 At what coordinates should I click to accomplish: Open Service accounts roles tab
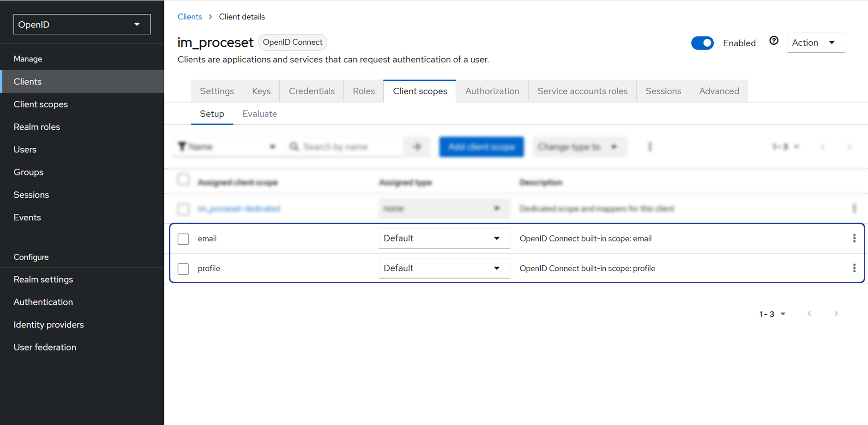coord(582,91)
